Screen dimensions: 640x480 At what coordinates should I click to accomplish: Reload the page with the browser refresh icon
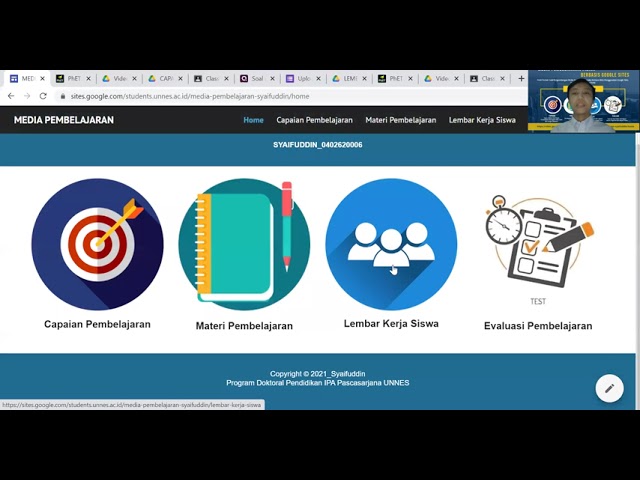[43, 96]
